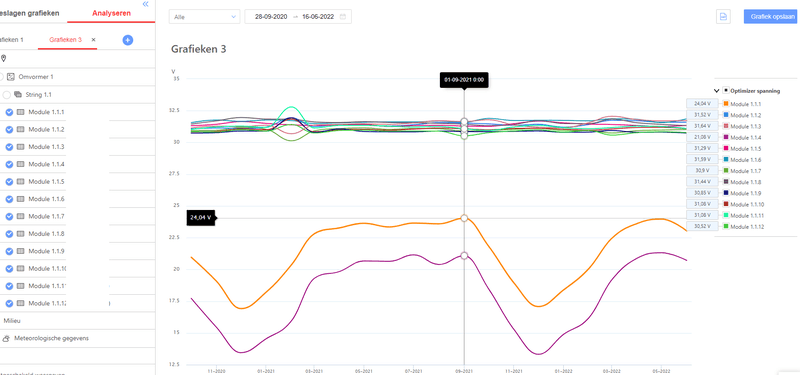Collapse the Optimizer spanning legend group
The image size is (800, 375).
(x=716, y=91)
